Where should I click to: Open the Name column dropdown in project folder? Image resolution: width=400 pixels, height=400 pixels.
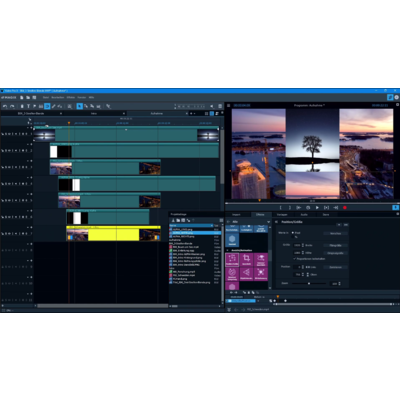pos(211,226)
